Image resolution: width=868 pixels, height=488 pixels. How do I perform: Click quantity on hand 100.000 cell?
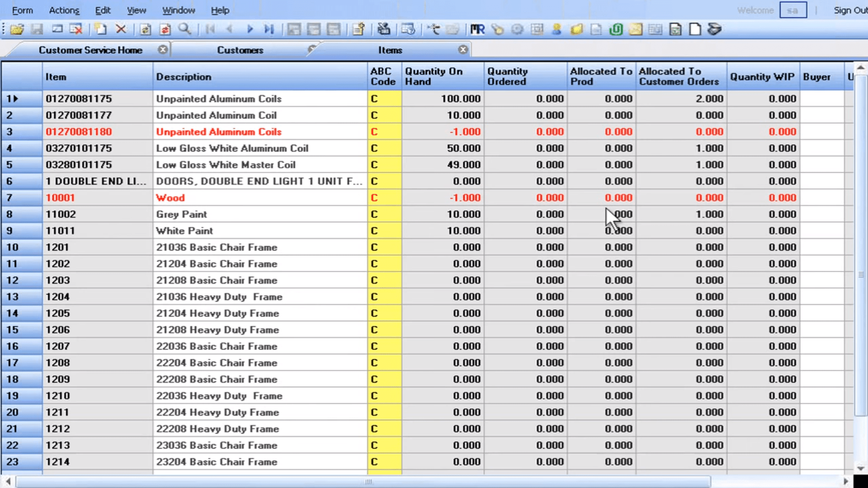[443, 99]
